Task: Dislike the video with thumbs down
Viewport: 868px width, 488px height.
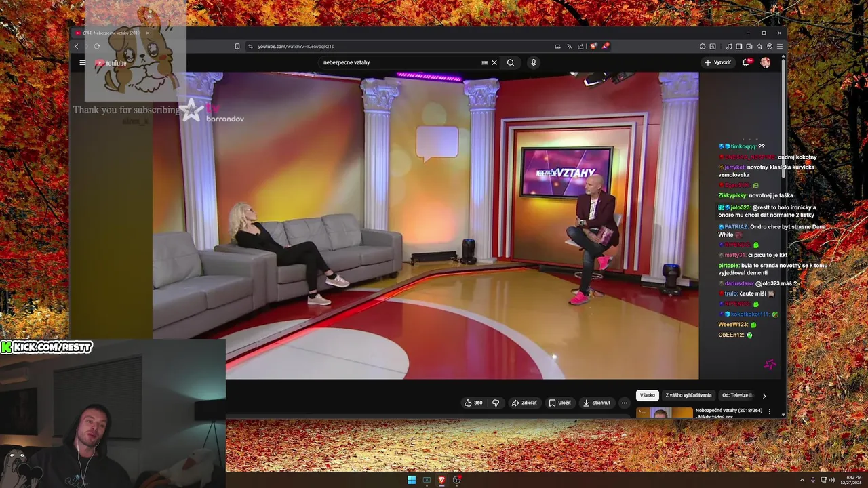Action: (x=496, y=403)
